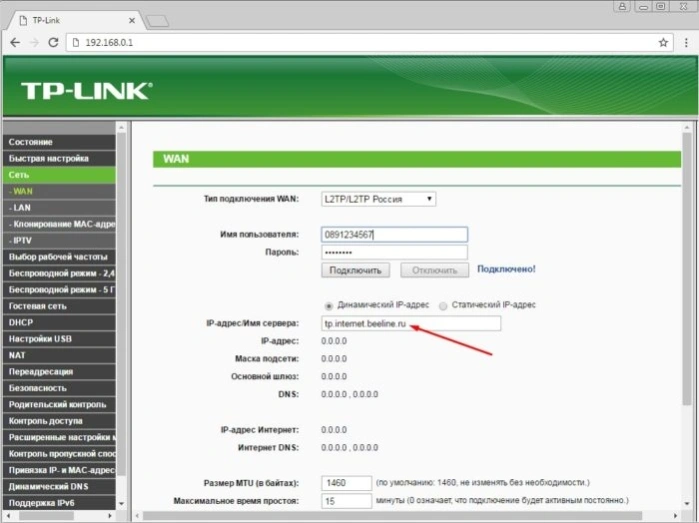The image size is (699, 523).
Task: Open Выбор рабочей частоты in sidebar
Action: [59, 257]
